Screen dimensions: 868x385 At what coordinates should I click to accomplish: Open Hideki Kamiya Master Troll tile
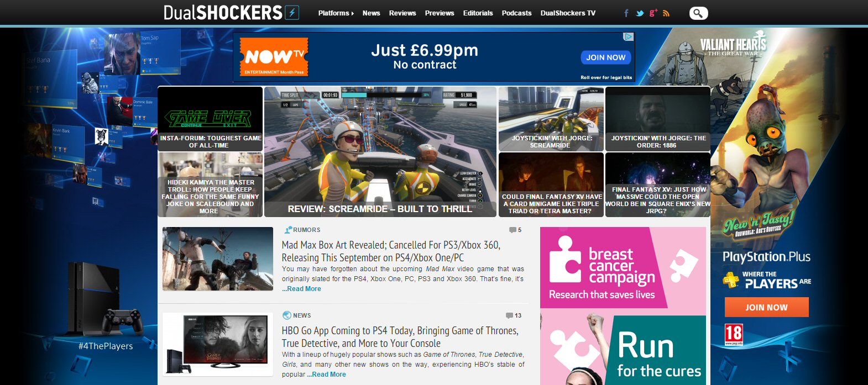210,184
